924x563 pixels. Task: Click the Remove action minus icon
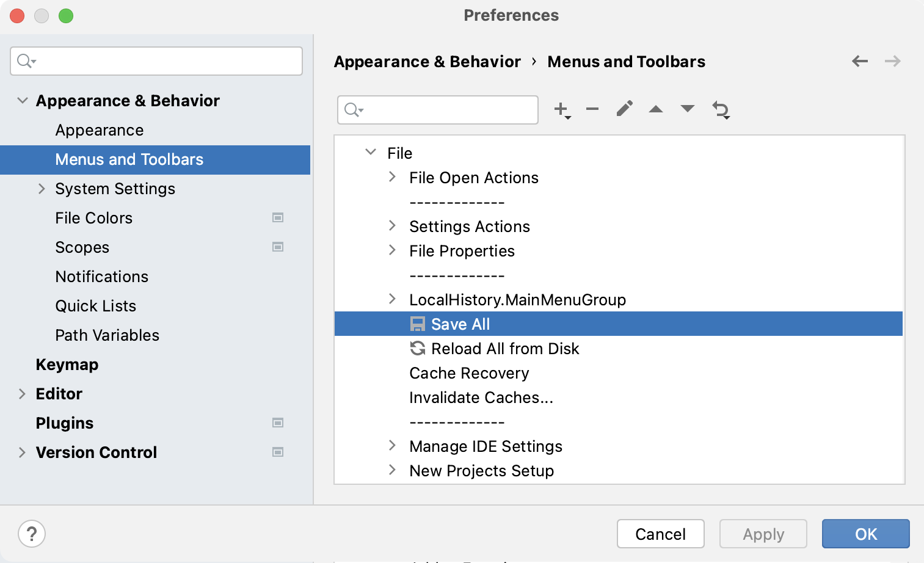click(592, 109)
